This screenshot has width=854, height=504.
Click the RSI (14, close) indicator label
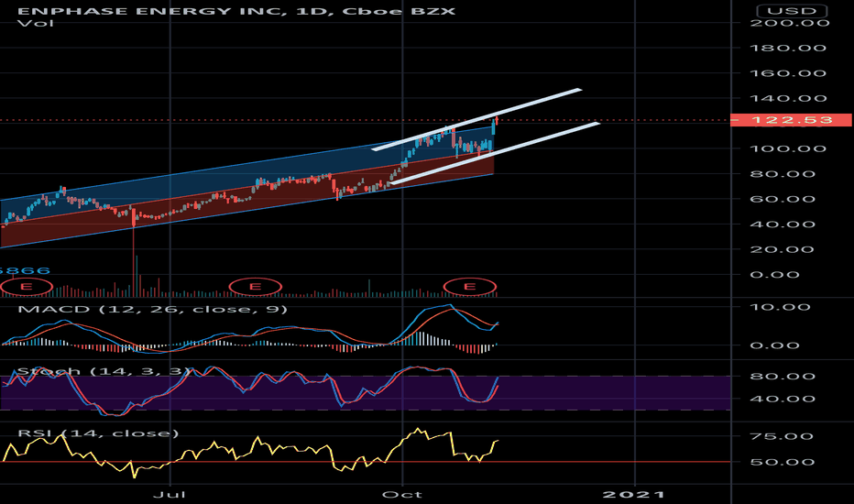click(98, 433)
